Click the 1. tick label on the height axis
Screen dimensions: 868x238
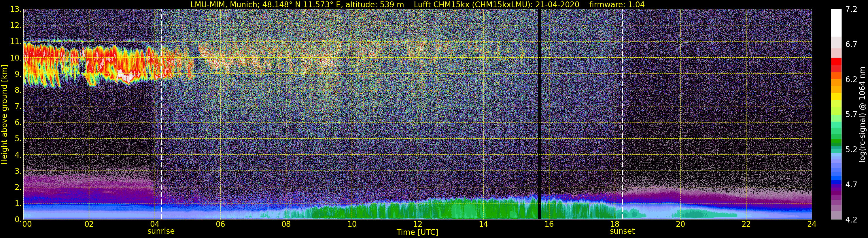18,204
